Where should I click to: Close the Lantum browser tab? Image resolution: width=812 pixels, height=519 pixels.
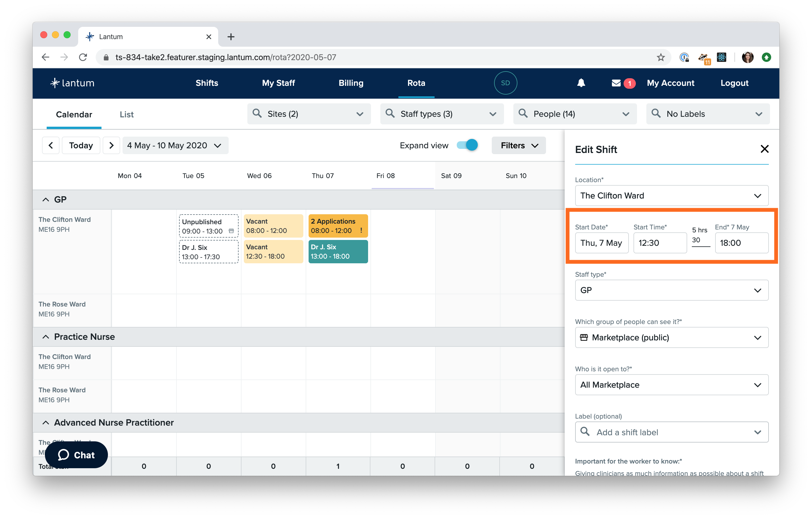click(209, 36)
